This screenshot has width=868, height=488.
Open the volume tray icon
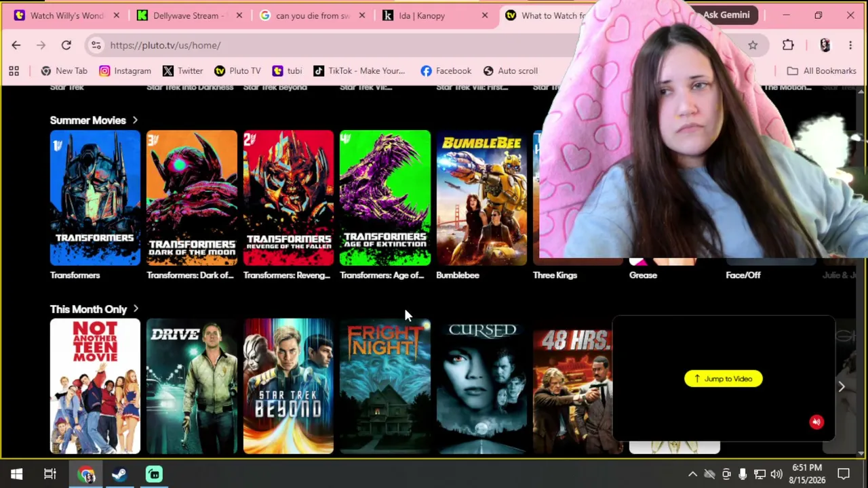[776, 474]
